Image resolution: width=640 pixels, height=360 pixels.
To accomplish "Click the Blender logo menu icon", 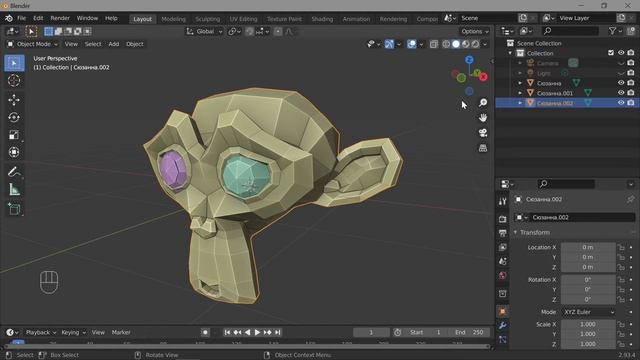I will click(9, 18).
